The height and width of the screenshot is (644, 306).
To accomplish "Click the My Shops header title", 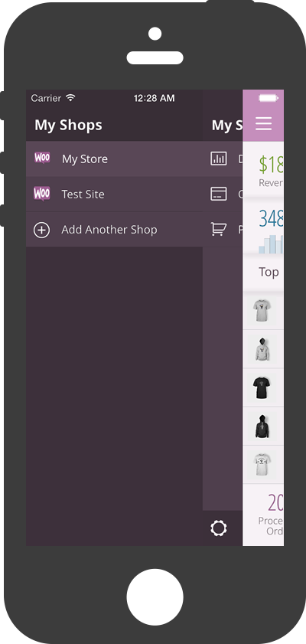I will click(x=69, y=125).
